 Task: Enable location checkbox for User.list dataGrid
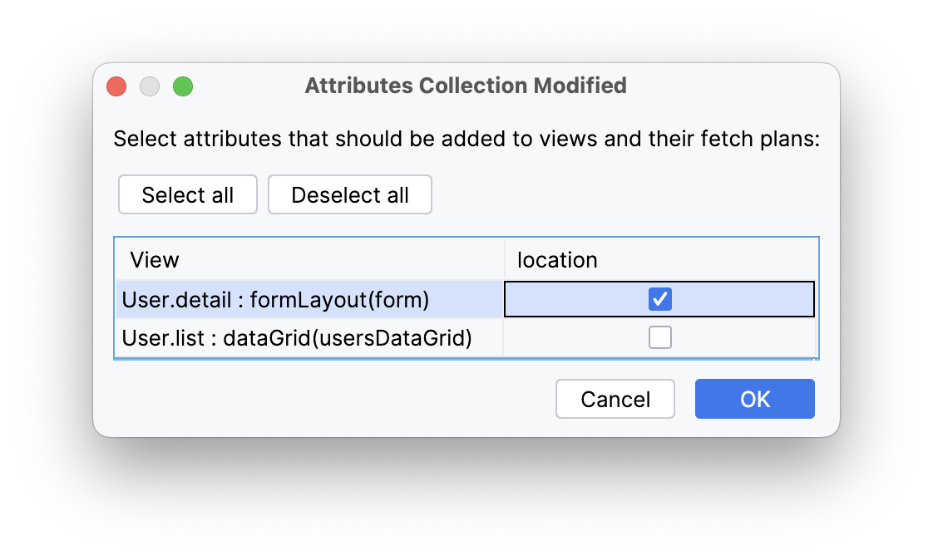tap(660, 337)
